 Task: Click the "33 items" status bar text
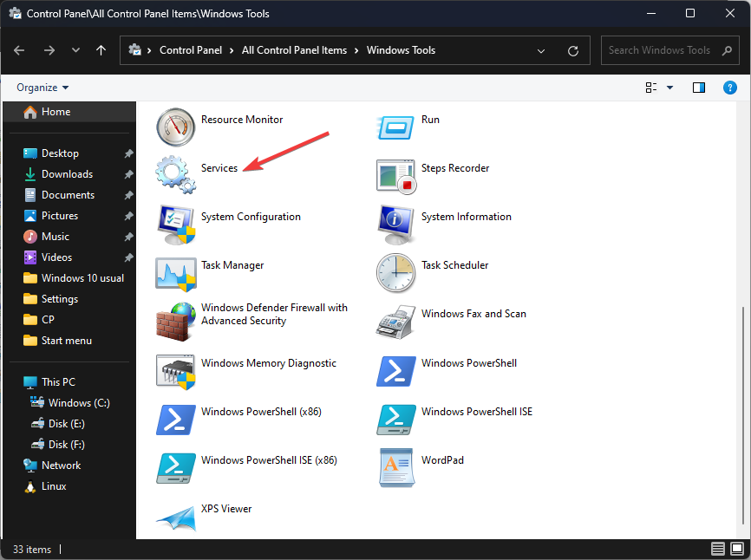[x=31, y=550]
